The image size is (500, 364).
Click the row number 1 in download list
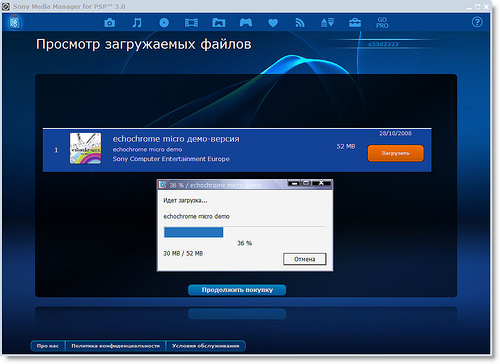pyautogui.click(x=56, y=150)
